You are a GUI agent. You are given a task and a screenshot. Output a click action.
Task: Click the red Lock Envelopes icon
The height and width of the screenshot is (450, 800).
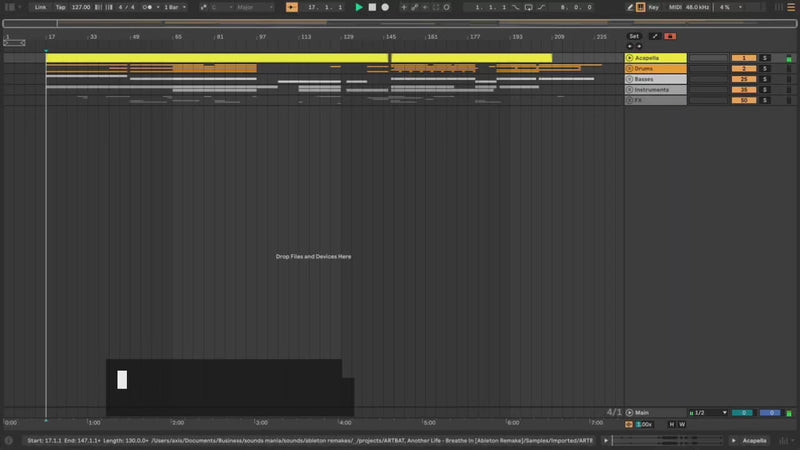(670, 36)
